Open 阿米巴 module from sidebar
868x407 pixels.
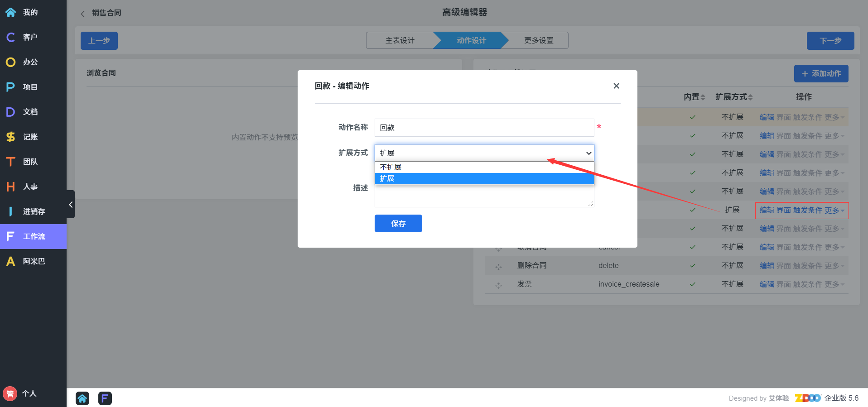pyautogui.click(x=33, y=261)
